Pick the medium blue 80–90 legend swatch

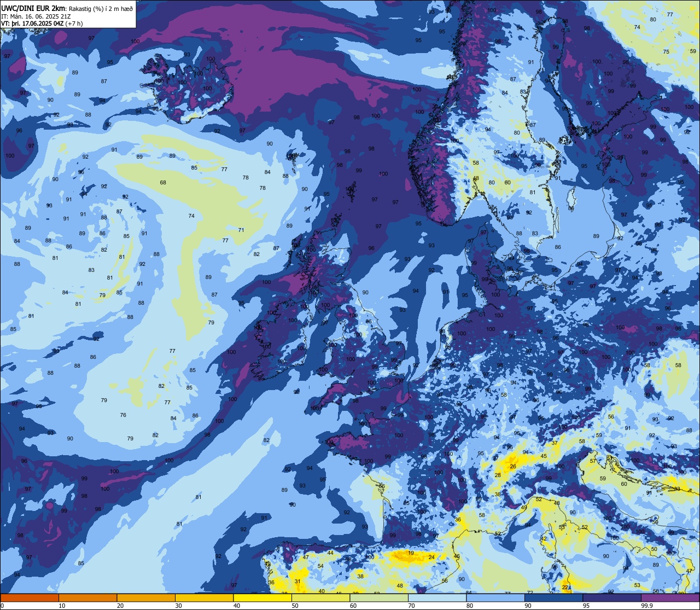tap(495, 597)
